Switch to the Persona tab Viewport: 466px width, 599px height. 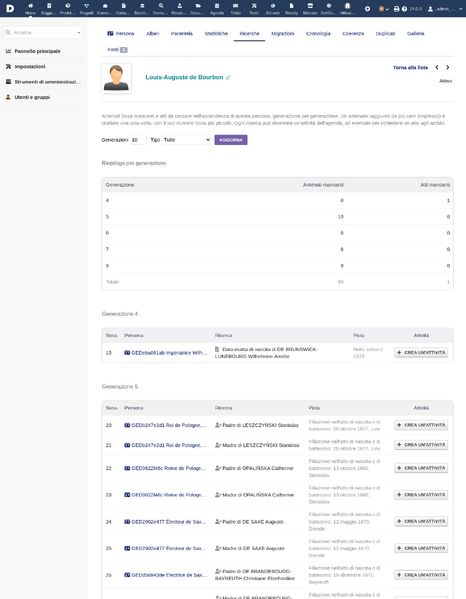click(121, 34)
